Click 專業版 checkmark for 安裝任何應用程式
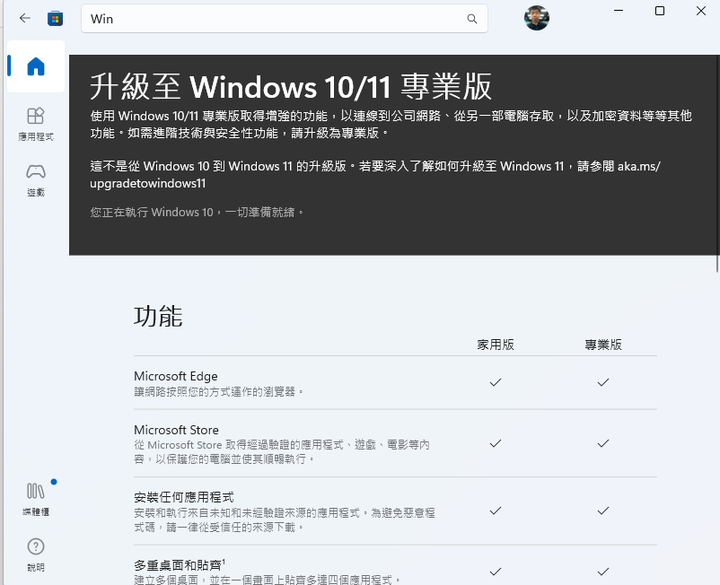 [603, 511]
